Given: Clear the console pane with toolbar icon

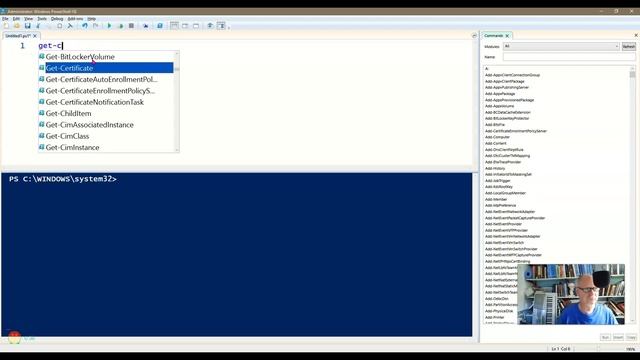Looking at the screenshot, I should point(70,26).
